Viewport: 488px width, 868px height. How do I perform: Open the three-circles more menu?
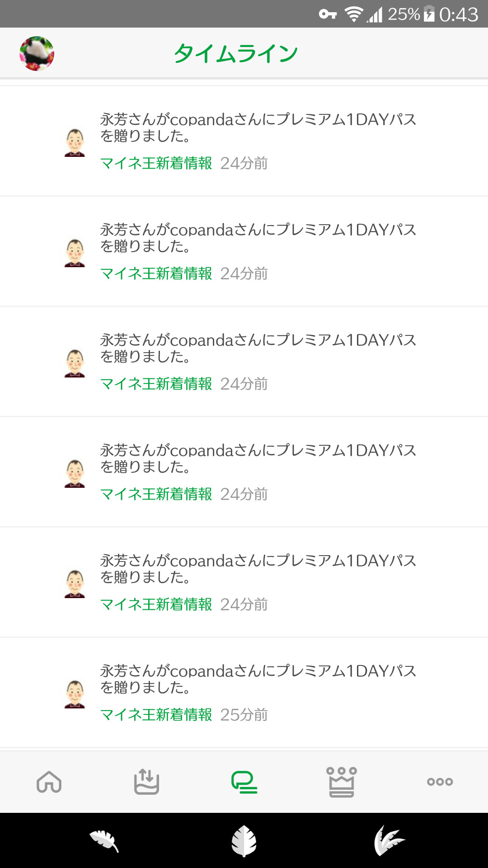pos(440,782)
